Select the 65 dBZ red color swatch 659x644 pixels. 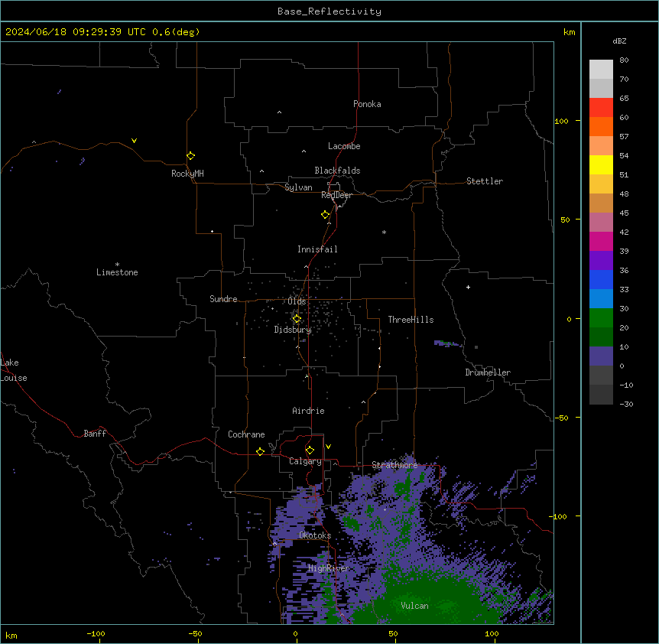tap(601, 107)
